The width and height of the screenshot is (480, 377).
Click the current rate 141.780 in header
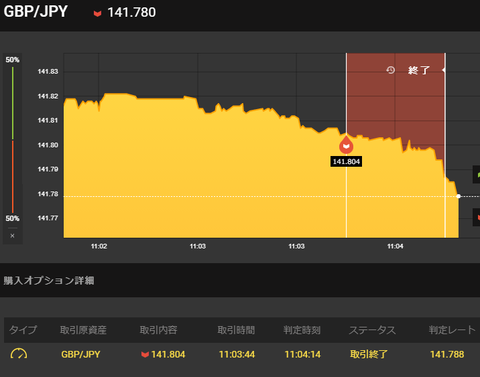132,13
